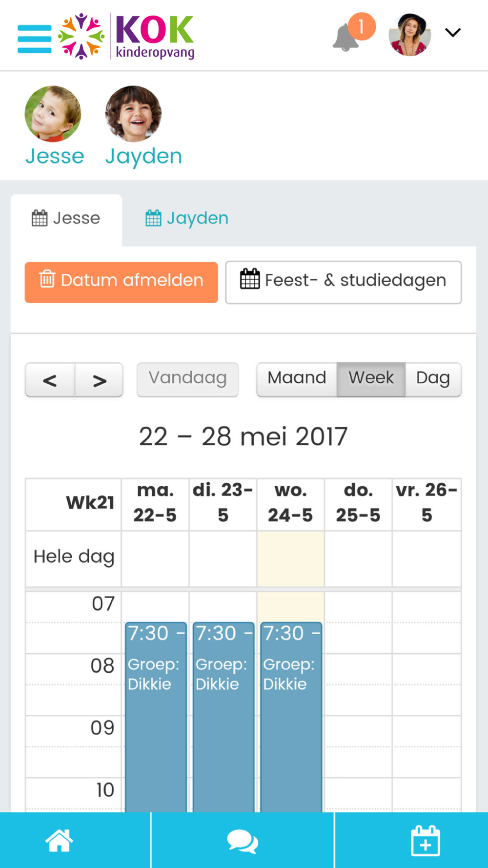
Task: Expand the user account dropdown arrow
Action: (x=453, y=33)
